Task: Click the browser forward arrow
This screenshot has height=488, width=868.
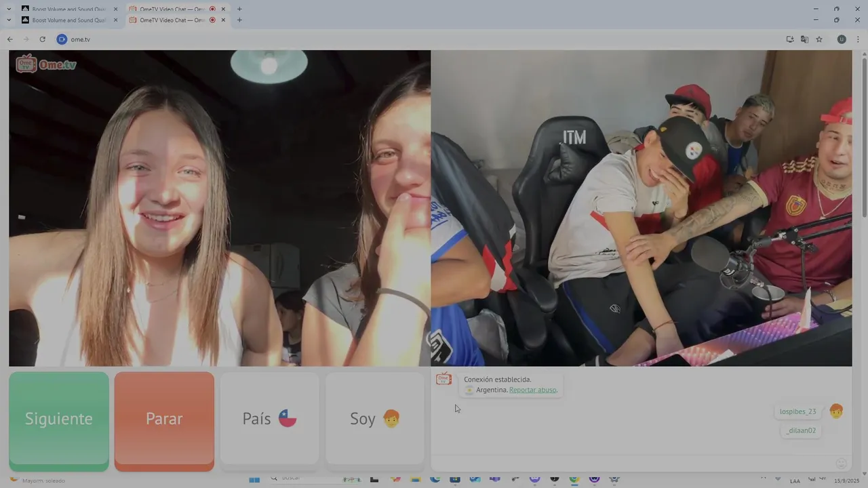Action: pyautogui.click(x=26, y=39)
